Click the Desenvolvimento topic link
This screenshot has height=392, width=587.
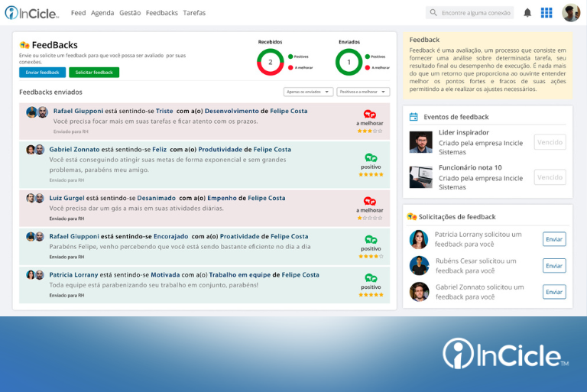pos(232,111)
